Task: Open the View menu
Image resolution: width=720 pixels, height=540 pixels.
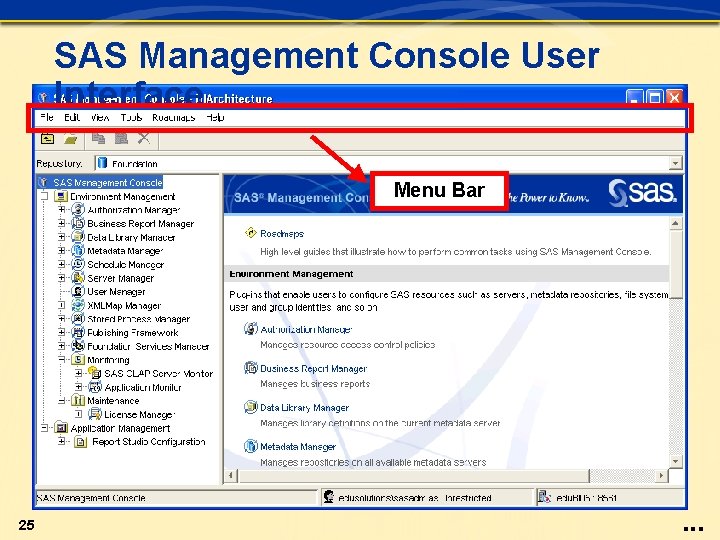Action: 100,118
